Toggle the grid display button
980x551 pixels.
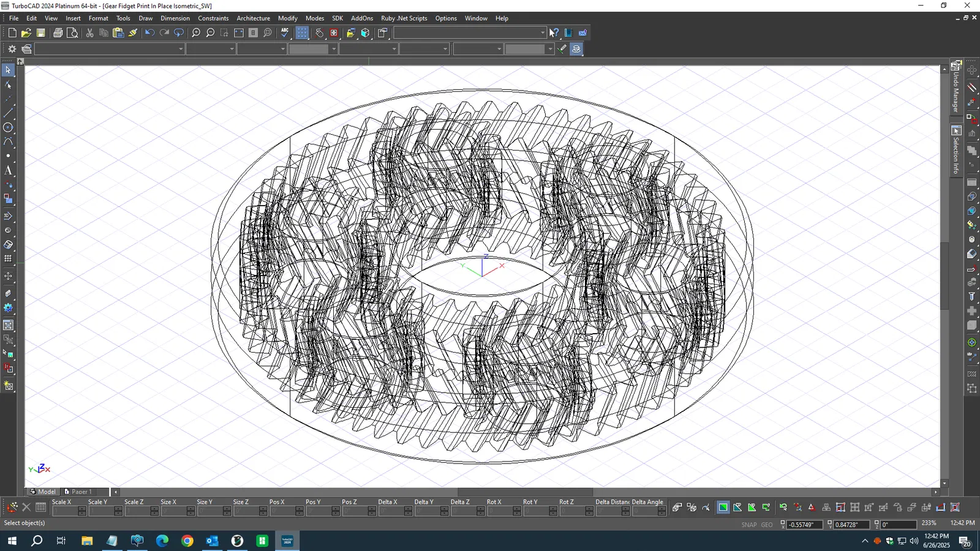coord(302,33)
